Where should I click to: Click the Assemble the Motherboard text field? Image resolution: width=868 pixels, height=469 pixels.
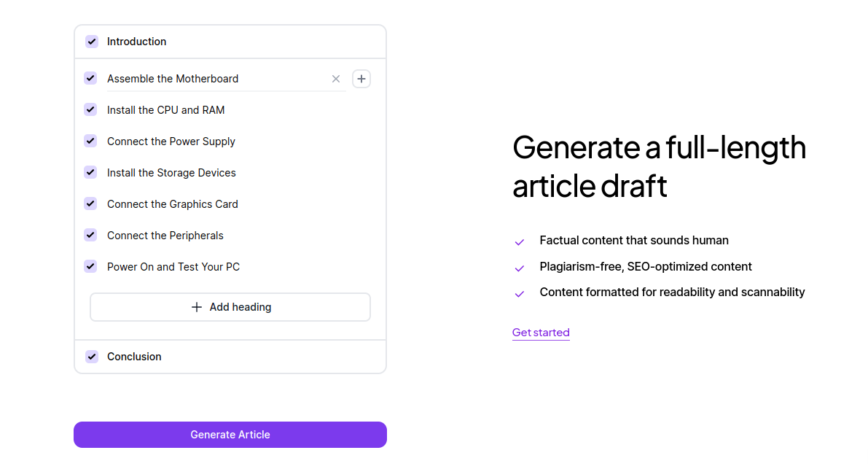pos(211,79)
